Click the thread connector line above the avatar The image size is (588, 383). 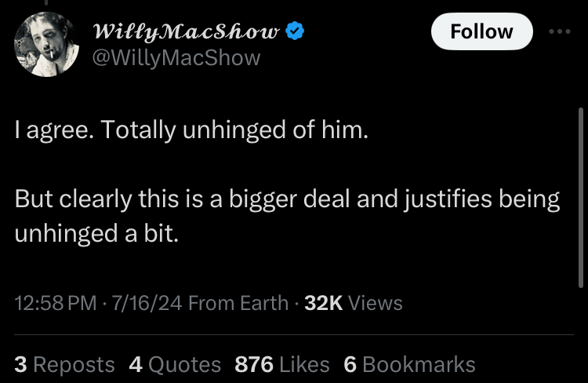click(x=46, y=2)
